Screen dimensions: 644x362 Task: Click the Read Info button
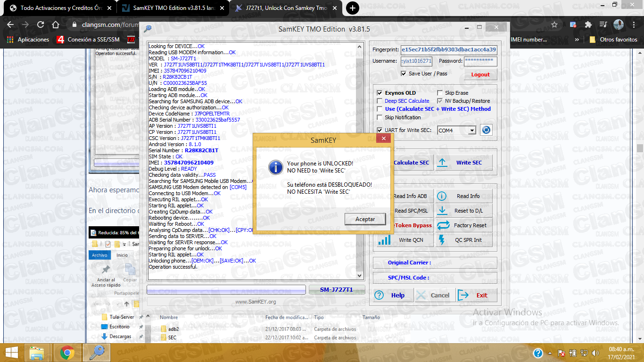tap(464, 196)
